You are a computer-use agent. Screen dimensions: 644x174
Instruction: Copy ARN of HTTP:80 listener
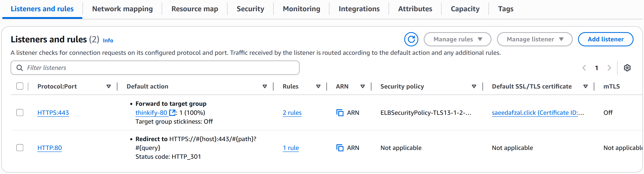pyautogui.click(x=340, y=148)
